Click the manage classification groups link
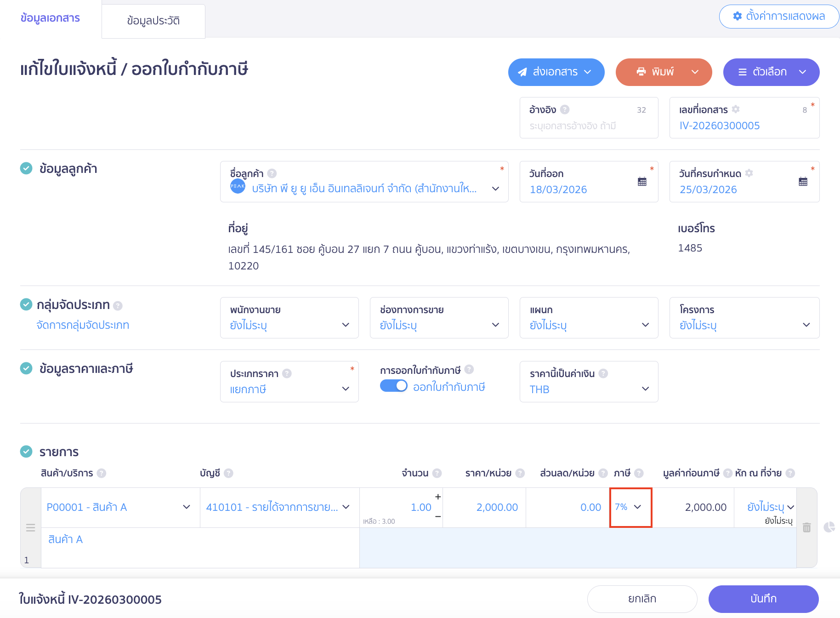 (83, 325)
